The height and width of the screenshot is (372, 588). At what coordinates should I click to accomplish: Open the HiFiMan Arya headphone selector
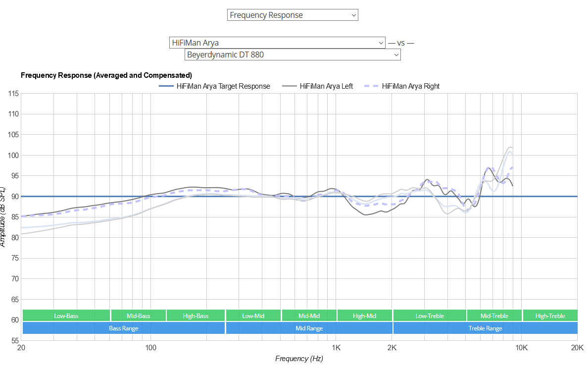point(277,43)
